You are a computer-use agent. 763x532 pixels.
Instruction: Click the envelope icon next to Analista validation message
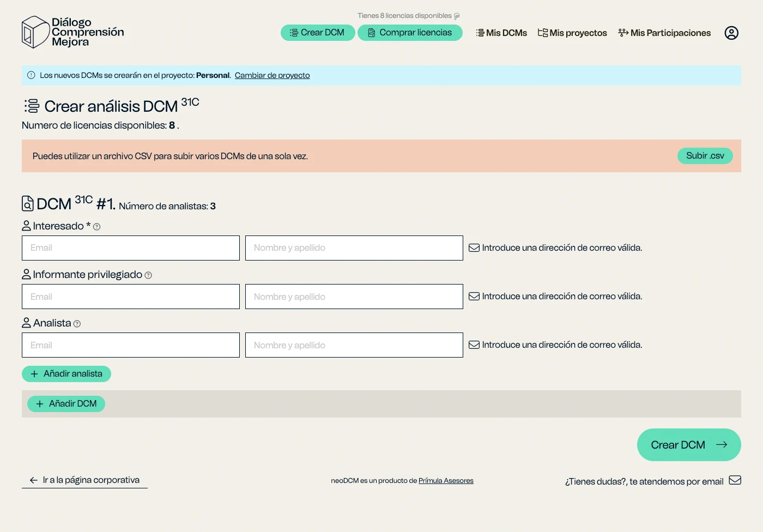click(474, 344)
